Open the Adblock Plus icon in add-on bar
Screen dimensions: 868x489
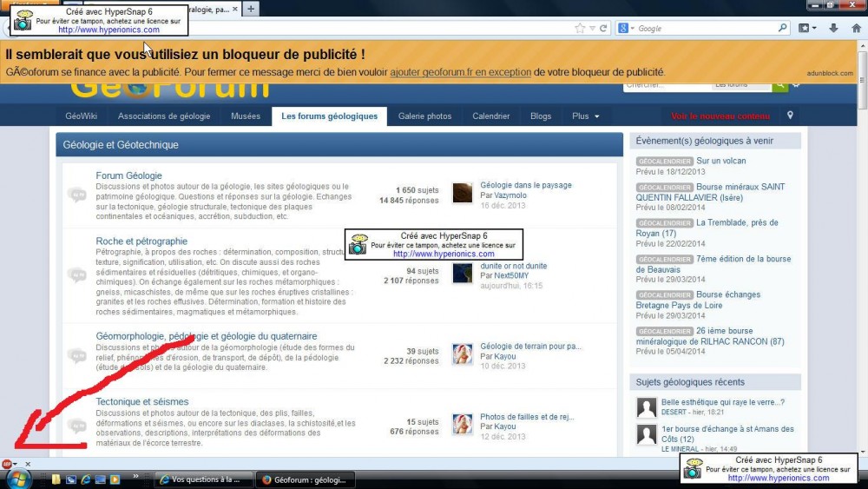(x=8, y=464)
